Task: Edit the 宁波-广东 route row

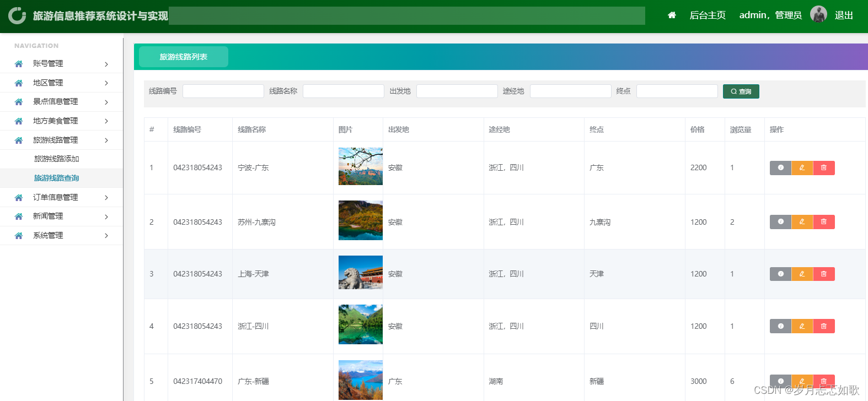Action: (x=802, y=168)
